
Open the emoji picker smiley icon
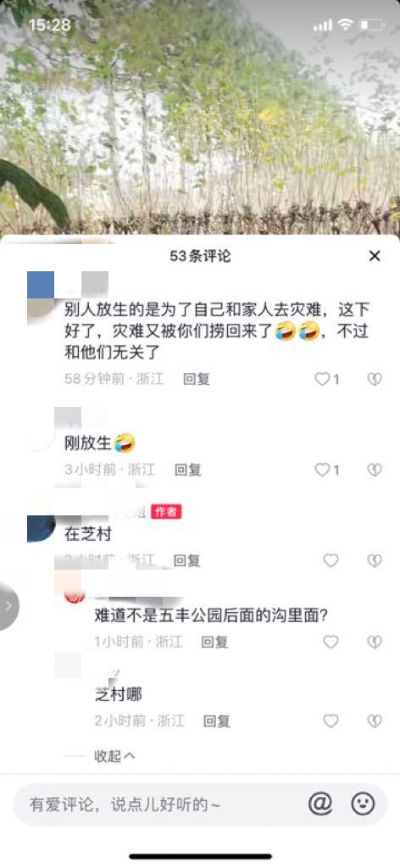pyautogui.click(x=363, y=804)
